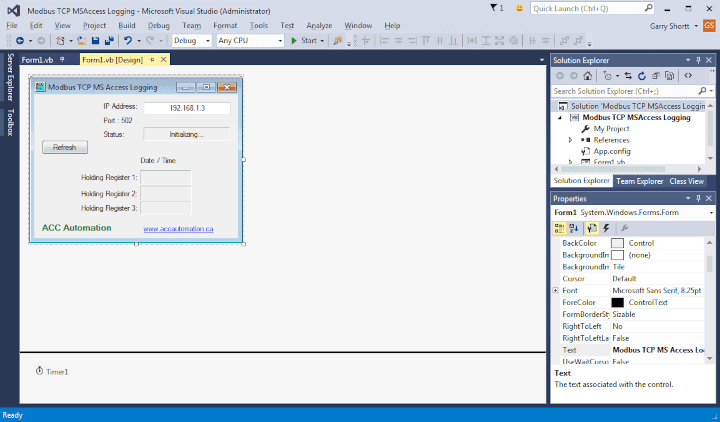Click the Align Lefts layout icon
Viewport: 720px width, 422px height.
click(x=384, y=40)
